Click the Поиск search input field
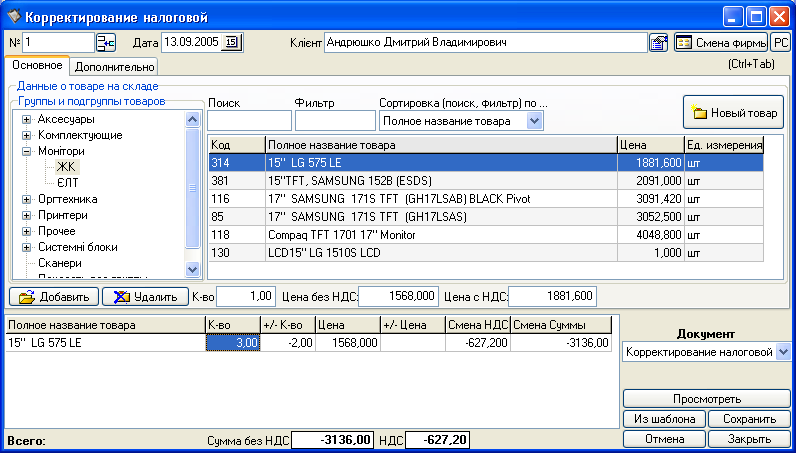Image resolution: width=796 pixels, height=453 pixels. coord(248,121)
